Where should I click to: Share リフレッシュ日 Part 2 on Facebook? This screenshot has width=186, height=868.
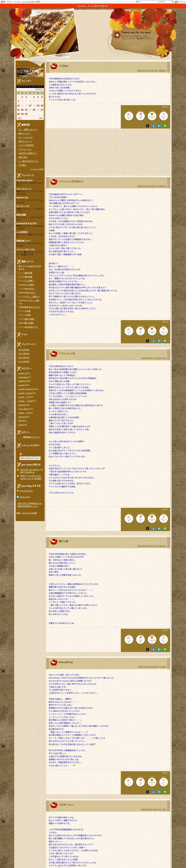tap(153, 341)
